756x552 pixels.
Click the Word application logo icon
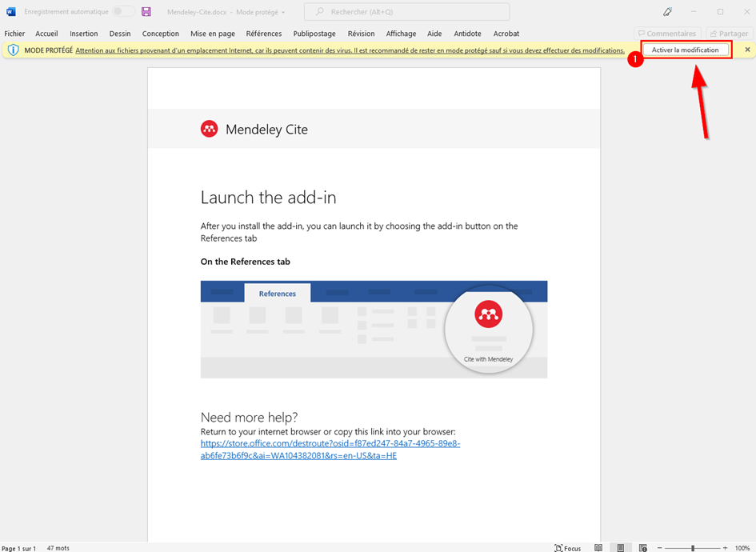coord(10,11)
